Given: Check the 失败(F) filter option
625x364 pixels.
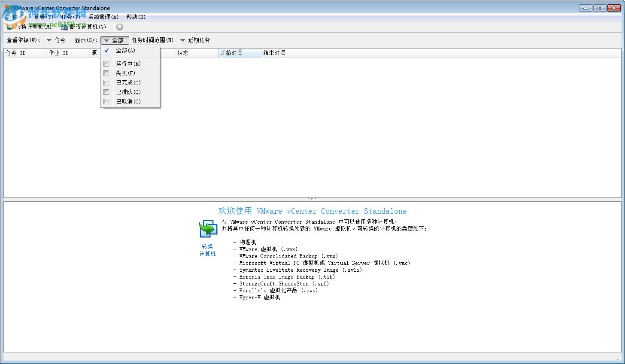Looking at the screenshot, I should point(106,73).
